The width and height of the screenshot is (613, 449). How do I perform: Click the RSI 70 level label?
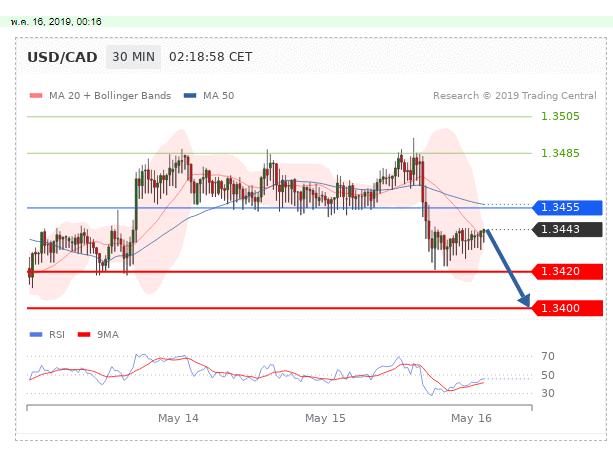tap(548, 356)
